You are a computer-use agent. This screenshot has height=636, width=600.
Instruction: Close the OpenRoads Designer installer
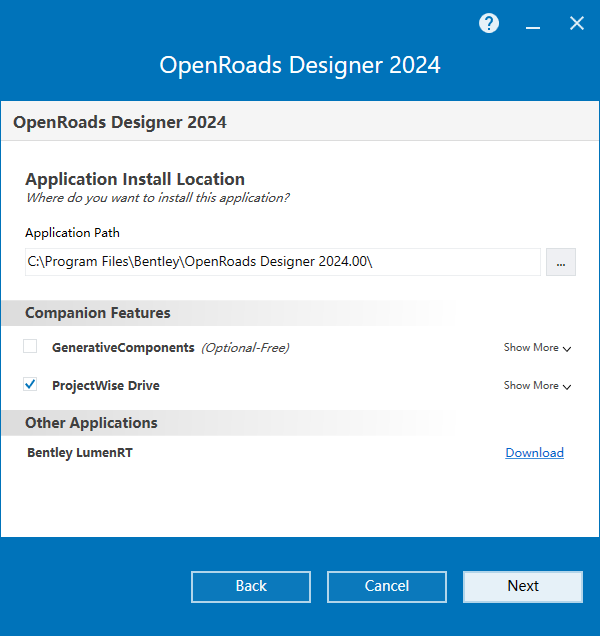[x=577, y=23]
